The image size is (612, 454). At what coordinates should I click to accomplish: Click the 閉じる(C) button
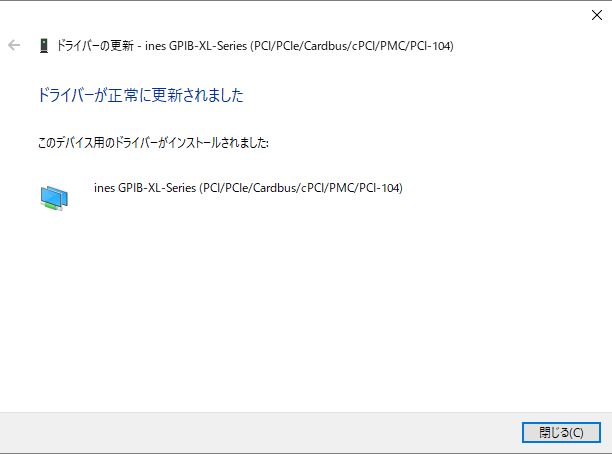pos(561,432)
